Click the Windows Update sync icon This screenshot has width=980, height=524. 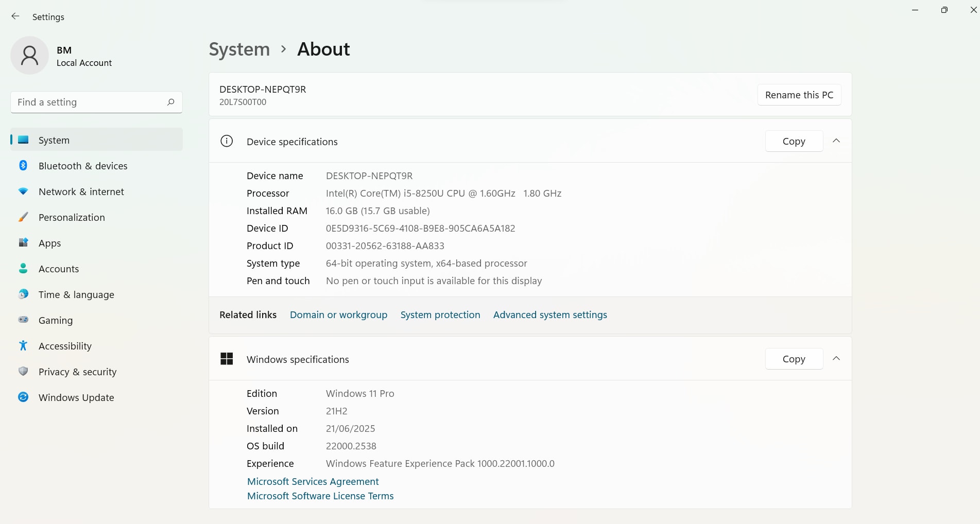(23, 397)
